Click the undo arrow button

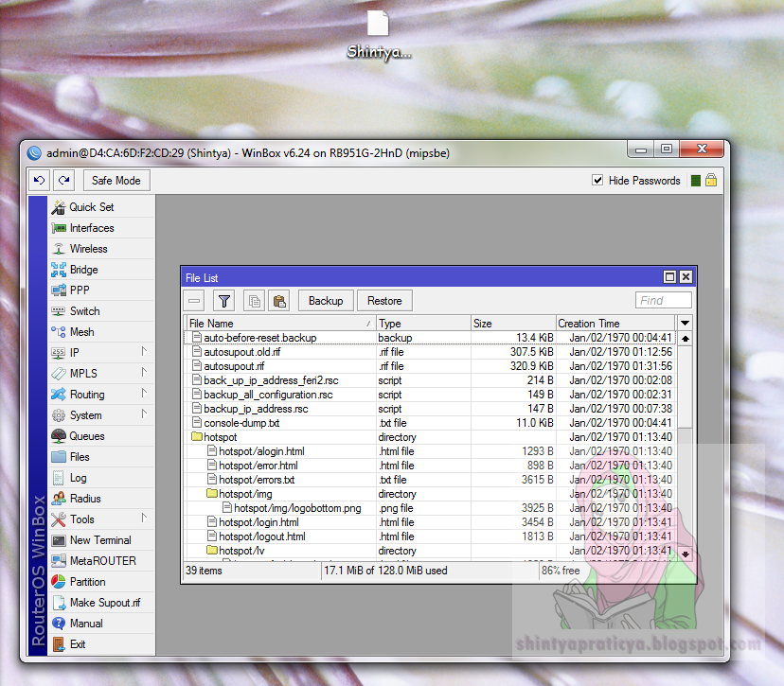39,181
